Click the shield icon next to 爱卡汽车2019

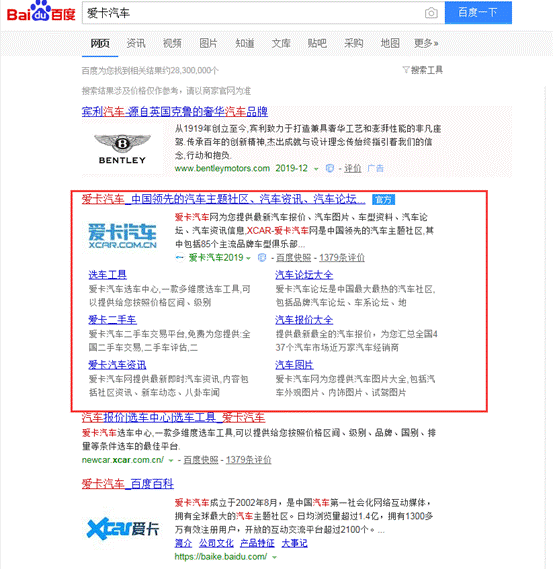point(262,257)
